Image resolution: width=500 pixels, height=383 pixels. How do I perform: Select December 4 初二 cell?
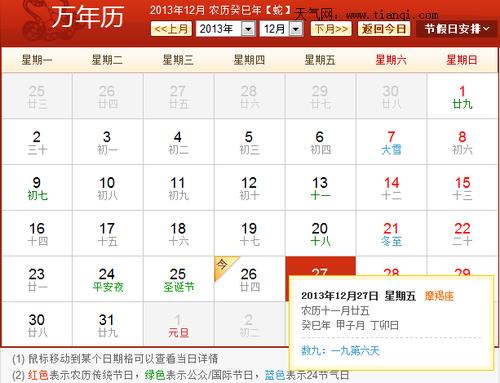179,142
